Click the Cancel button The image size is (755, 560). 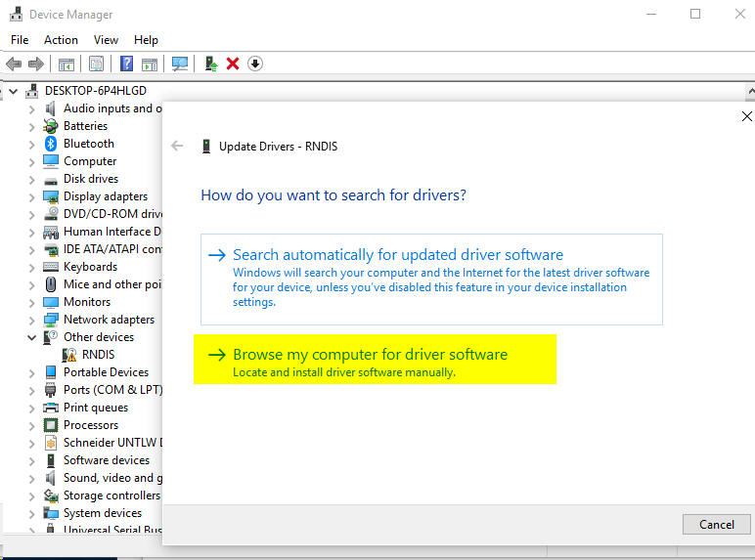click(717, 525)
